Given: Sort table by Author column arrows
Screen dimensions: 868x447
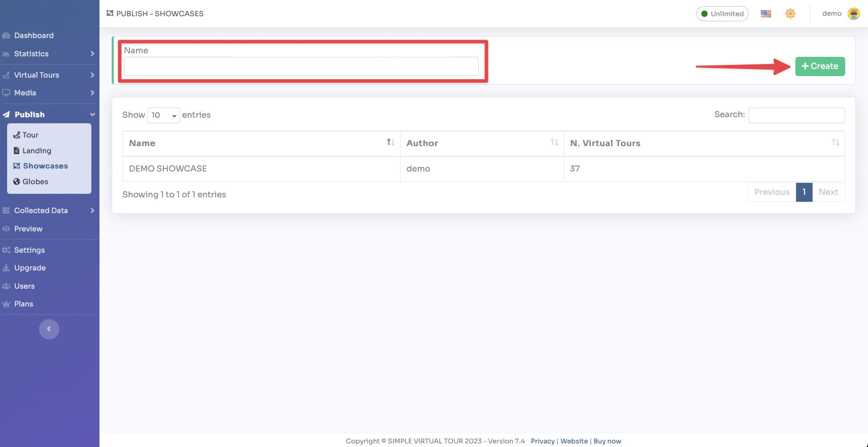Looking at the screenshot, I should (554, 143).
